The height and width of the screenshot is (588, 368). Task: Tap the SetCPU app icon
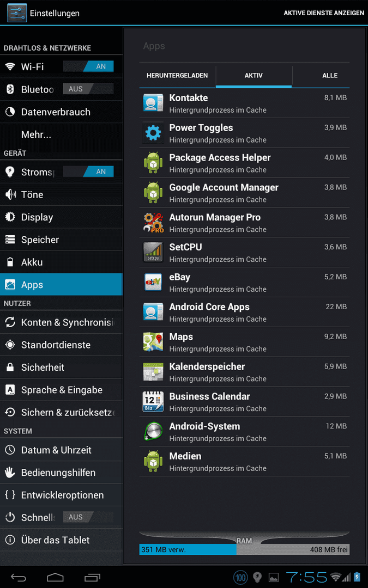pyautogui.click(x=153, y=252)
